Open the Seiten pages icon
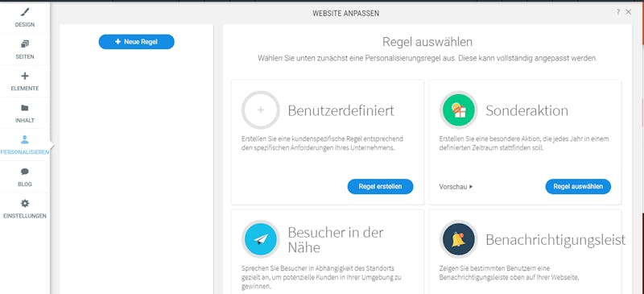The height and width of the screenshot is (294, 644). pyautogui.click(x=25, y=43)
